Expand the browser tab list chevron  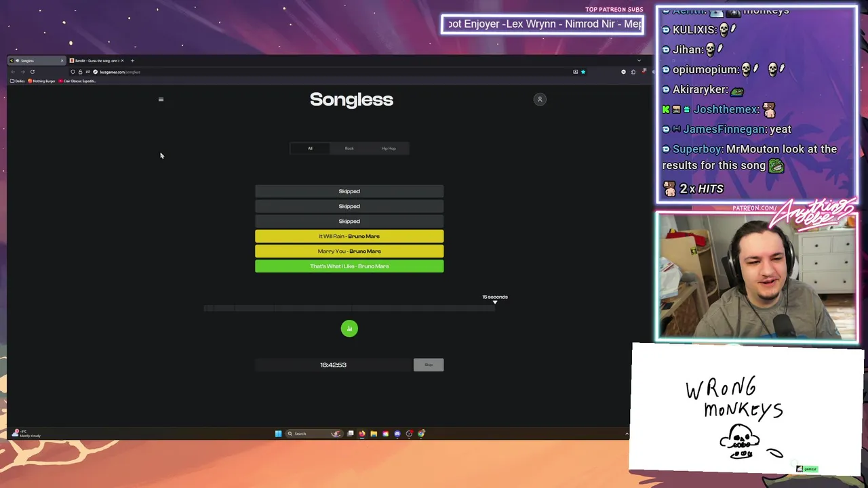638,60
